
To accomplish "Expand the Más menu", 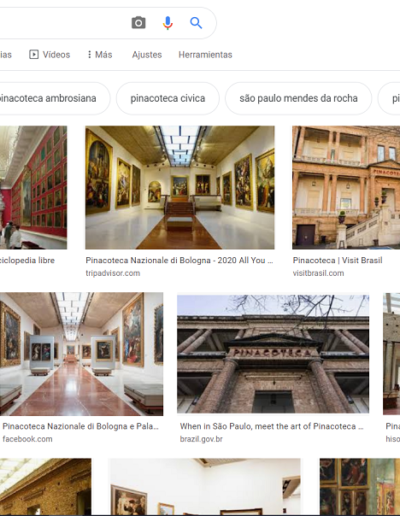I will 100,55.
